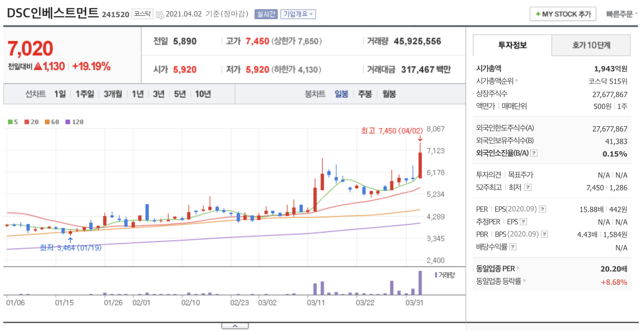
Task: Select the 3년 line chart period
Action: tap(159, 94)
